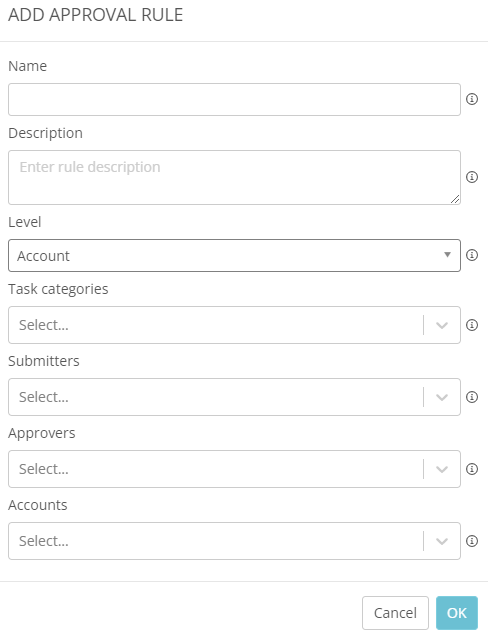Expand the Accounts chevron arrow

pyautogui.click(x=442, y=541)
